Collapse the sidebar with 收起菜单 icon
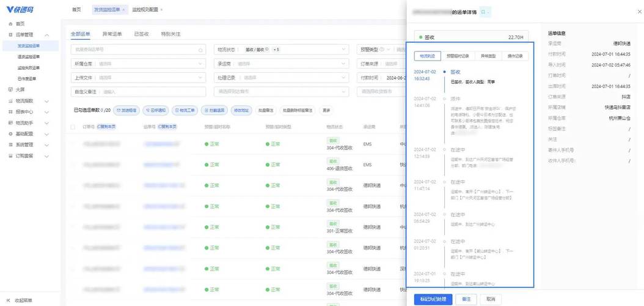This screenshot has height=306, width=644. click(x=9, y=300)
